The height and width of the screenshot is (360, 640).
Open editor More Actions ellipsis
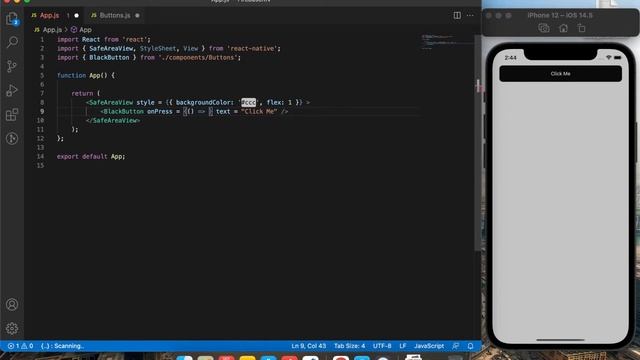(x=470, y=16)
